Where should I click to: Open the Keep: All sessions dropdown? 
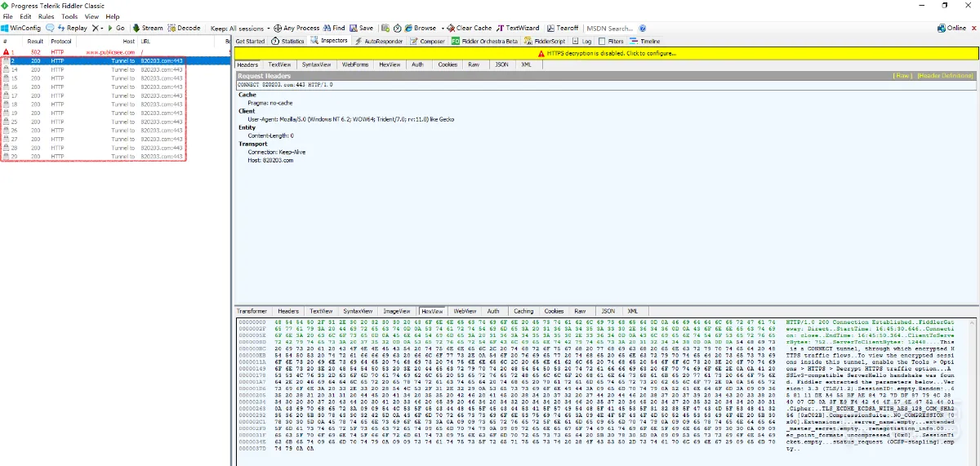[x=240, y=28]
